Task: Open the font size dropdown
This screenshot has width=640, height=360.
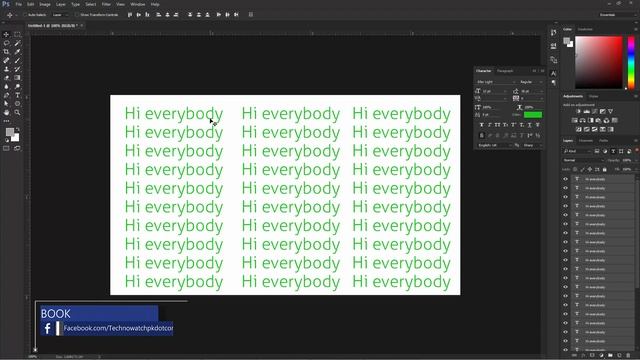Action: pos(495,91)
